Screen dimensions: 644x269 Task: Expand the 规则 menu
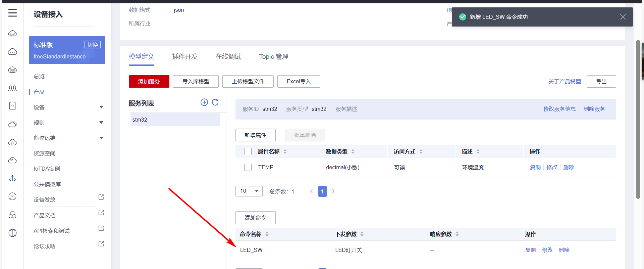pyautogui.click(x=101, y=123)
